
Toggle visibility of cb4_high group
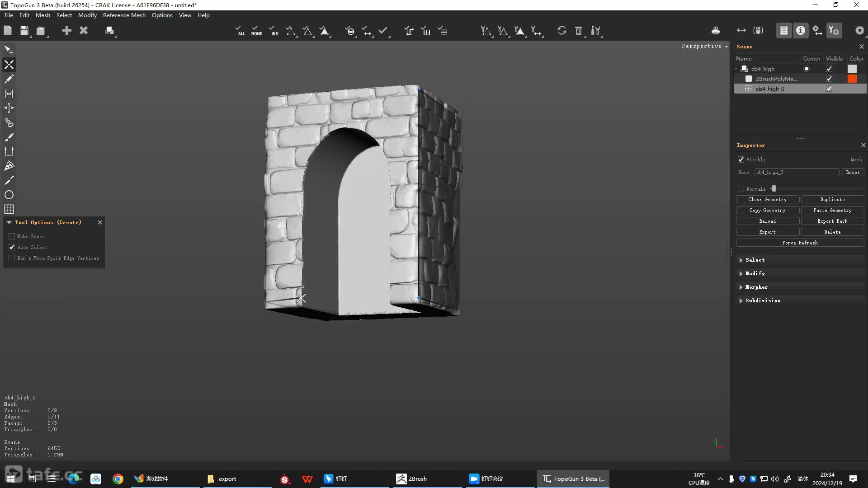tap(829, 69)
